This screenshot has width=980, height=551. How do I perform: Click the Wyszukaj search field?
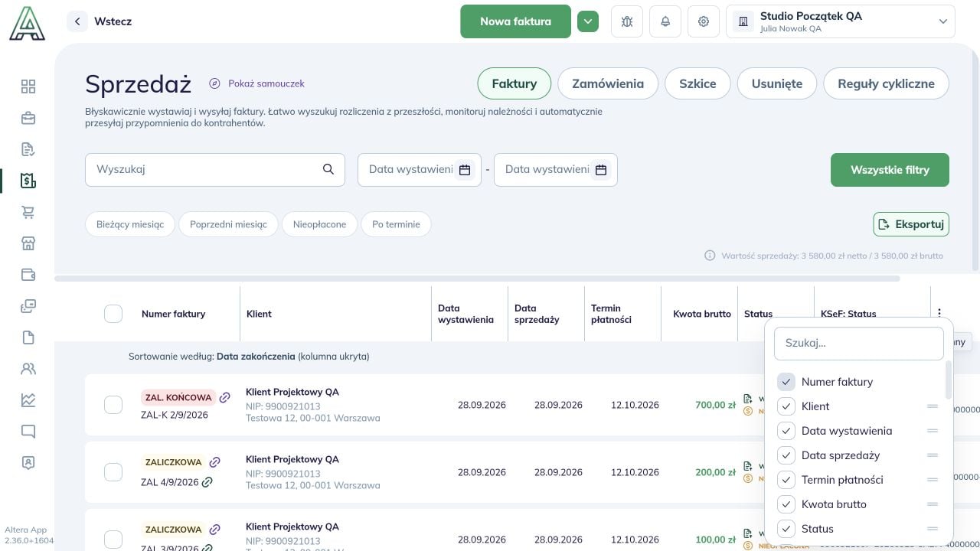(215, 169)
